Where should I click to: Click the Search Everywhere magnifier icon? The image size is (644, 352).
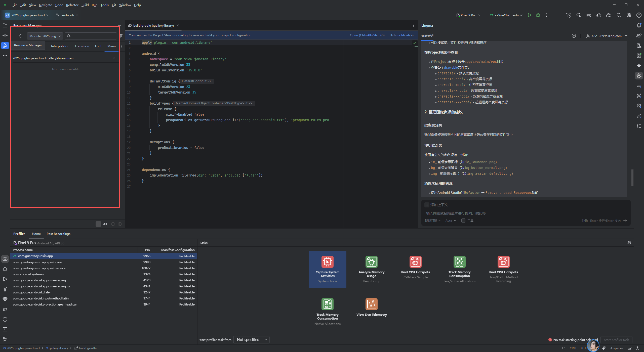click(619, 15)
